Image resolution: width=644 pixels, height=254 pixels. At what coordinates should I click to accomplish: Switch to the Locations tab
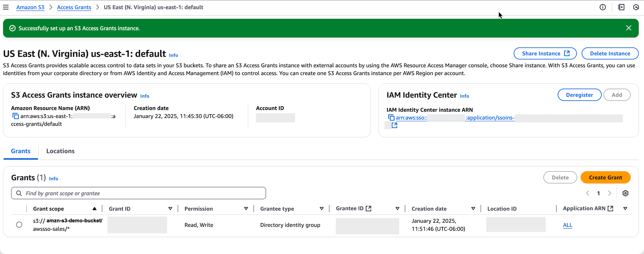click(60, 151)
